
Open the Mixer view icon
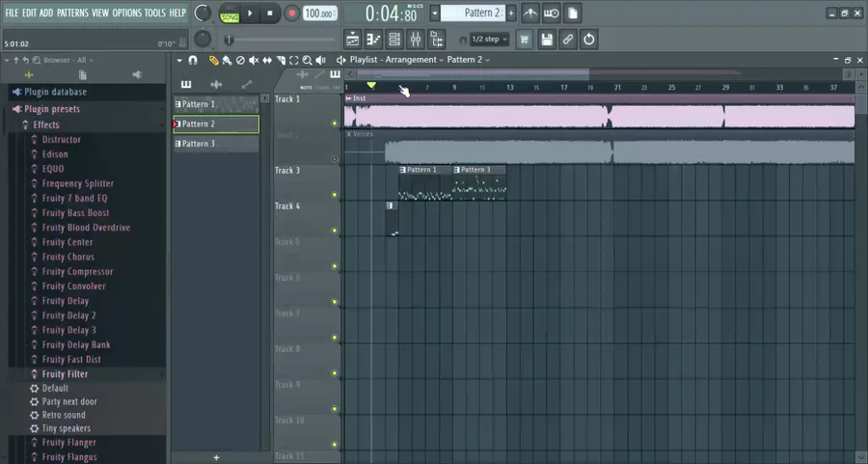pyautogui.click(x=415, y=40)
